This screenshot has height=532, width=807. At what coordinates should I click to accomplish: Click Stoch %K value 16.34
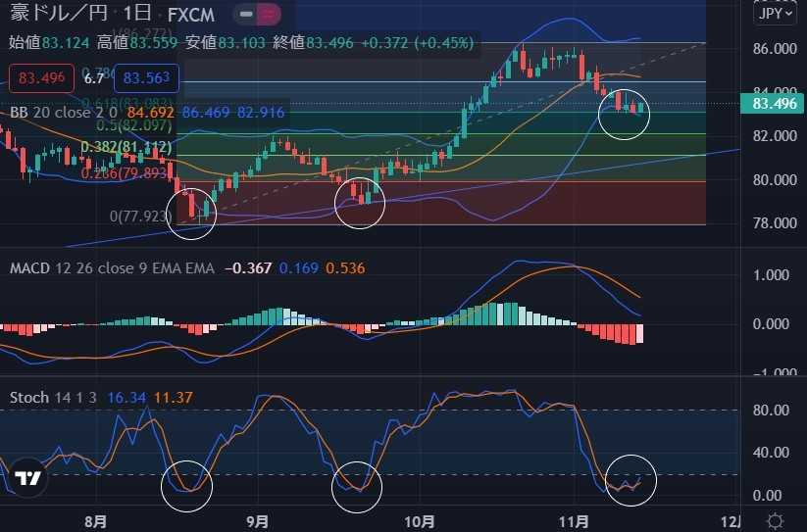click(126, 398)
